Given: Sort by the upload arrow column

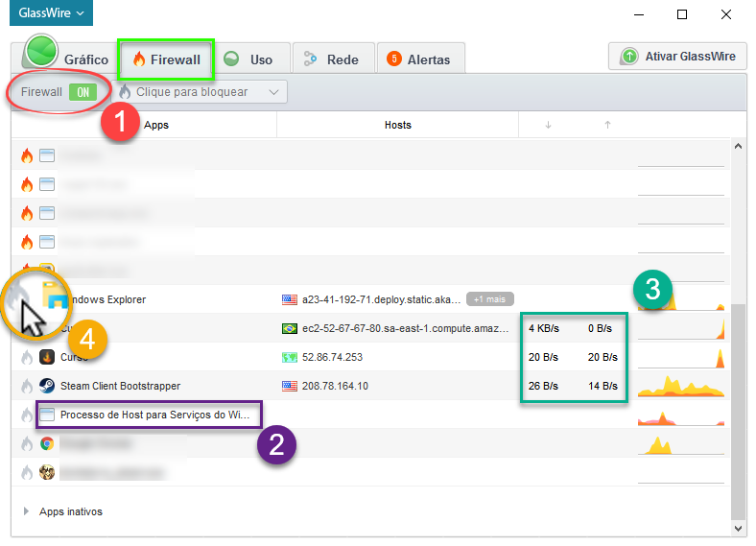Looking at the screenshot, I should click(x=607, y=125).
